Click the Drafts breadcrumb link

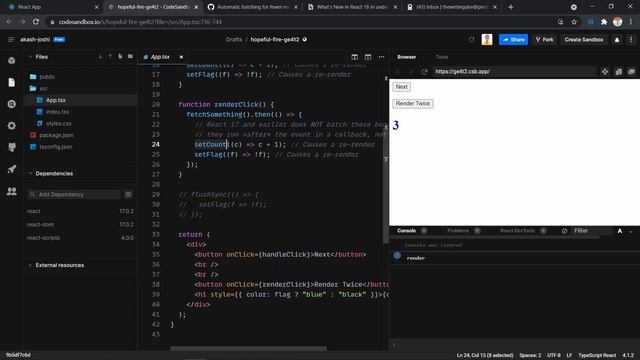(234, 40)
